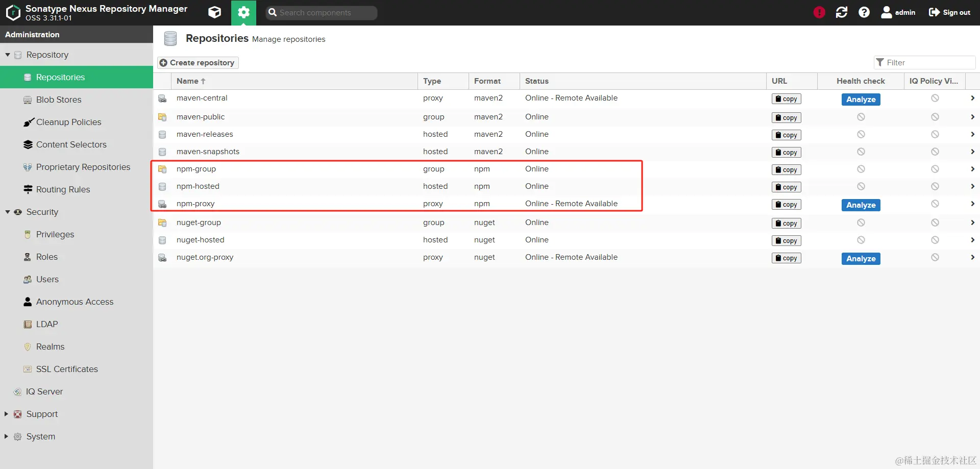Open npm-proxy details with row chevron
This screenshot has height=469, width=980.
pos(972,204)
